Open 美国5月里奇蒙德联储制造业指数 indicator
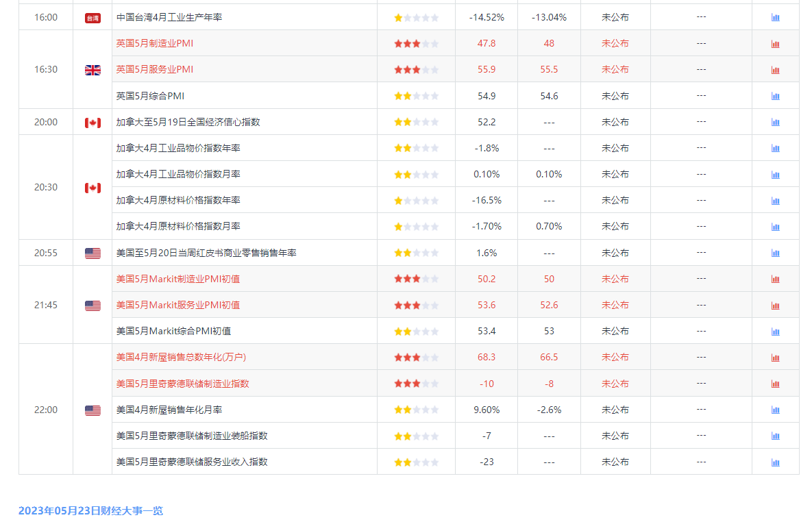 (183, 384)
